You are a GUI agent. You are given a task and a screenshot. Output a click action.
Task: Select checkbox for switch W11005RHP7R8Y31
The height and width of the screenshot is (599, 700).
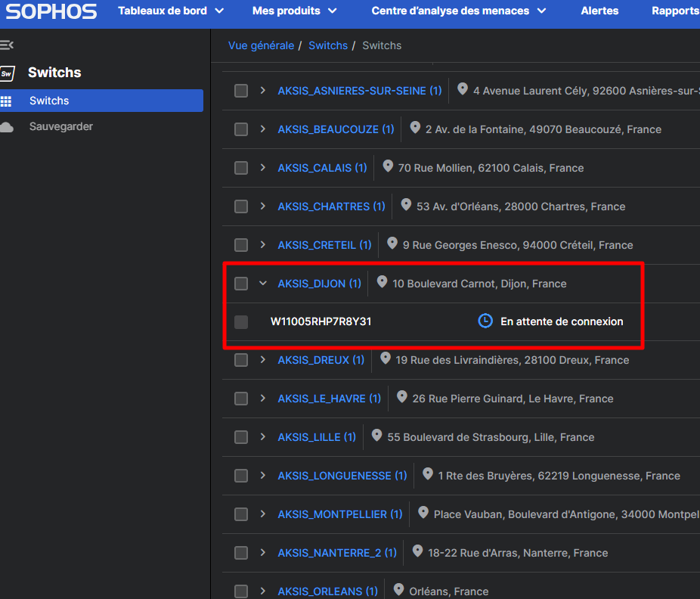click(241, 322)
